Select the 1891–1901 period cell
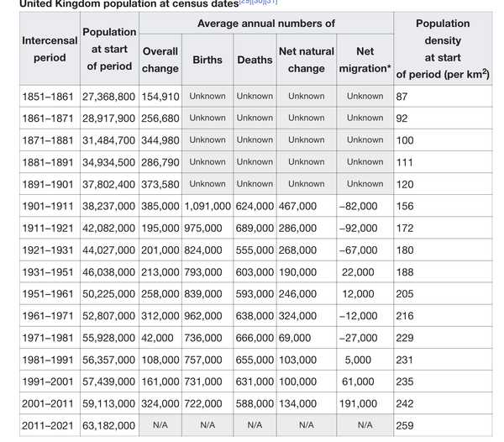 click(x=50, y=184)
